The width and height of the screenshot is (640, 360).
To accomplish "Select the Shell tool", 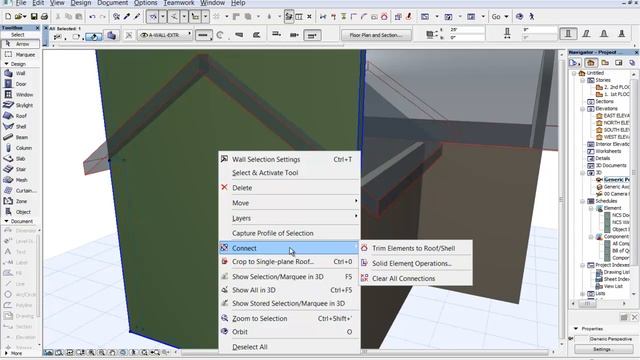I will [20, 127].
